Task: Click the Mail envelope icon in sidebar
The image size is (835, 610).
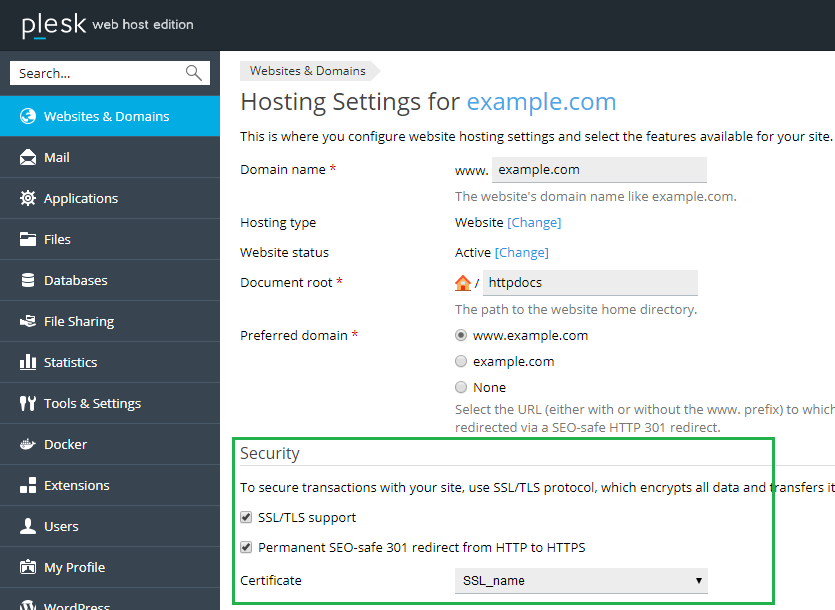Action: pos(28,157)
